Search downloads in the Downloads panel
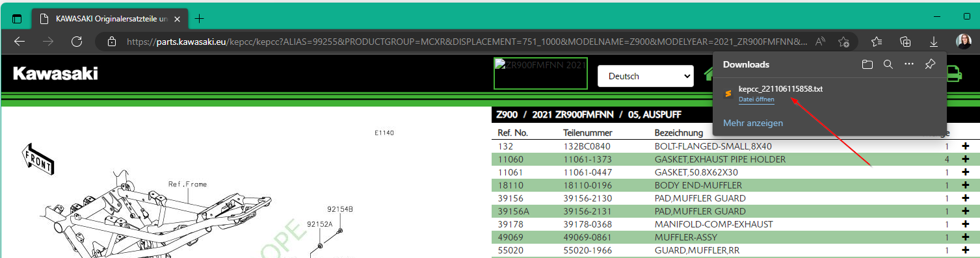Viewport: 980px width, 258px height. (x=888, y=64)
